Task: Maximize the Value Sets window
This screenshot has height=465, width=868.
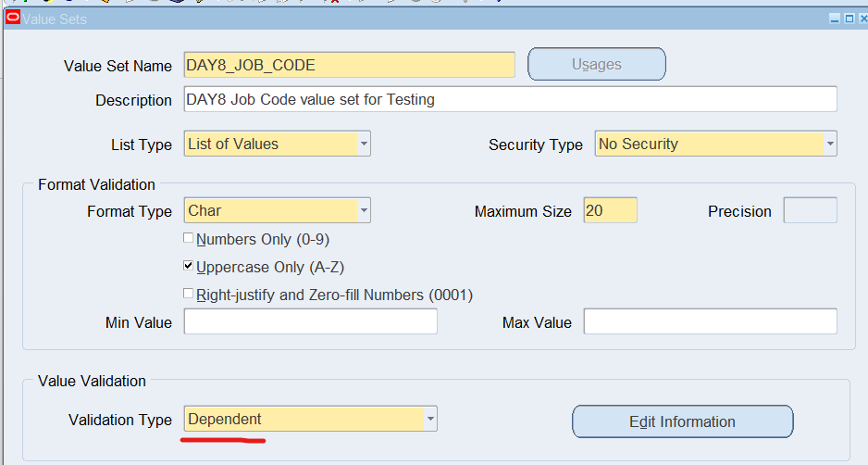Action: click(849, 19)
